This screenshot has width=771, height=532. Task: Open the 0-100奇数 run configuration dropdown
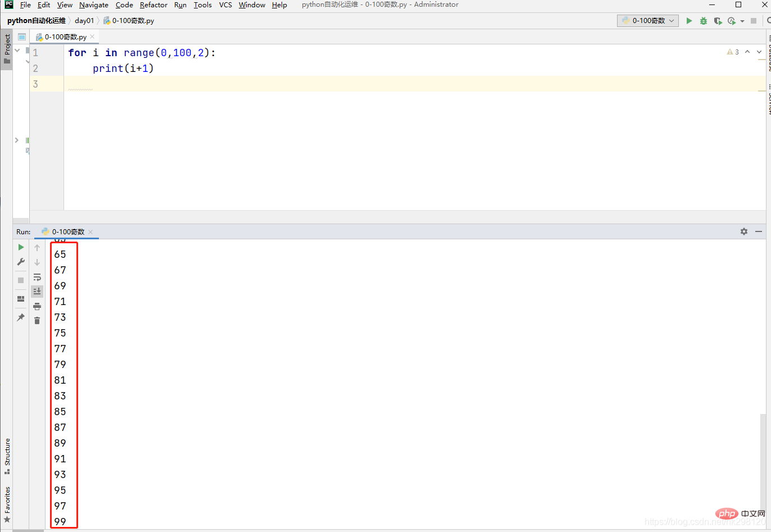(x=648, y=21)
